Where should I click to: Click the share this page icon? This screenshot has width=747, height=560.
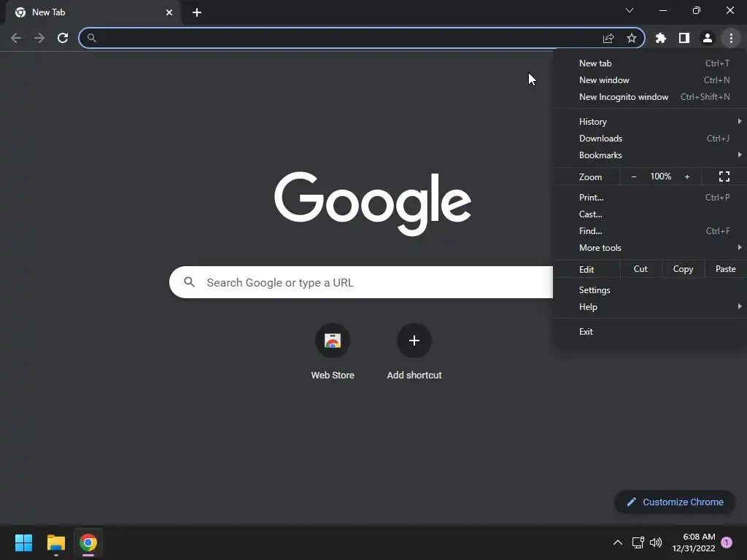[608, 38]
